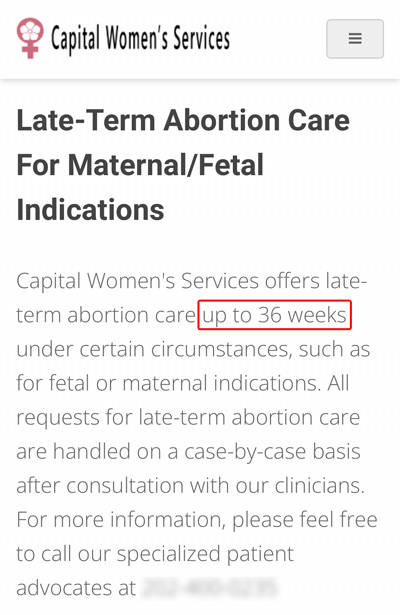Click the pink female-symbol flower logo
Viewport: 400px width, 615px height.
tap(30, 38)
